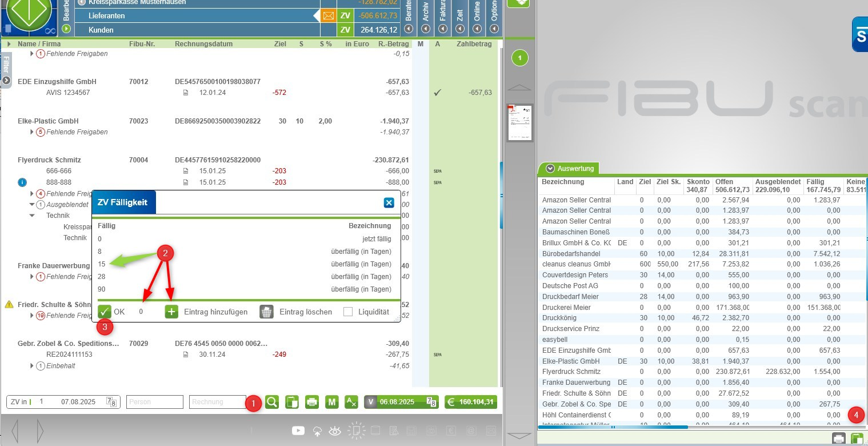Enable the Liquidität checkbox
The height and width of the screenshot is (446, 868).
348,312
